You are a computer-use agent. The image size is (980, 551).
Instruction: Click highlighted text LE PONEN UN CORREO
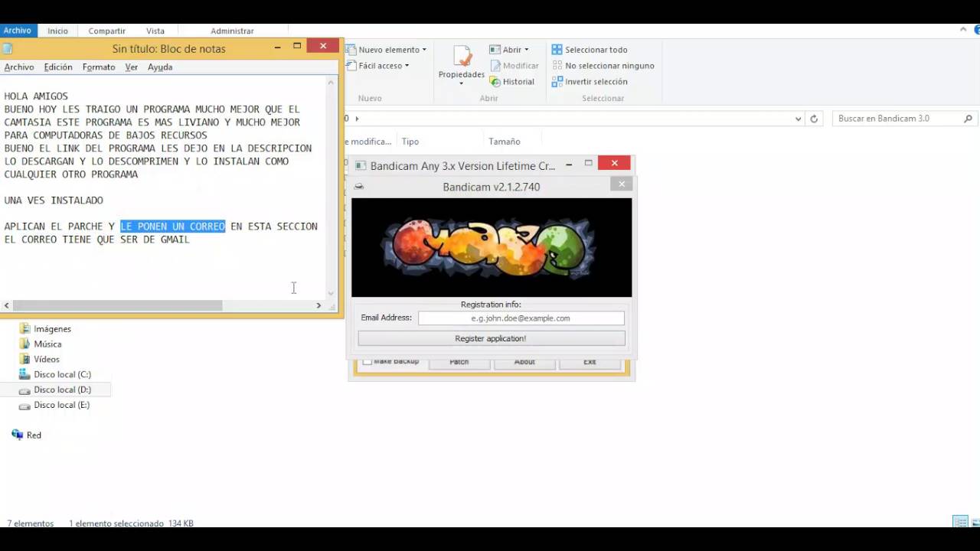point(173,227)
